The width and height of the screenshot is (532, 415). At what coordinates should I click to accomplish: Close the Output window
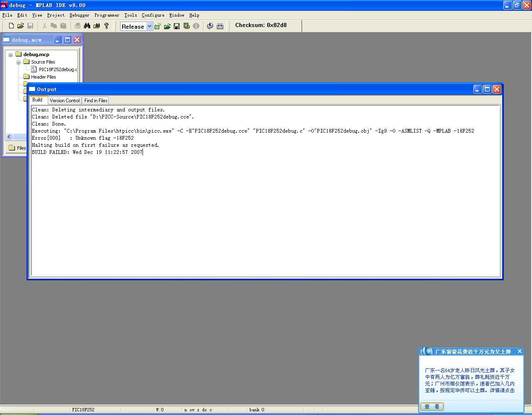click(497, 89)
